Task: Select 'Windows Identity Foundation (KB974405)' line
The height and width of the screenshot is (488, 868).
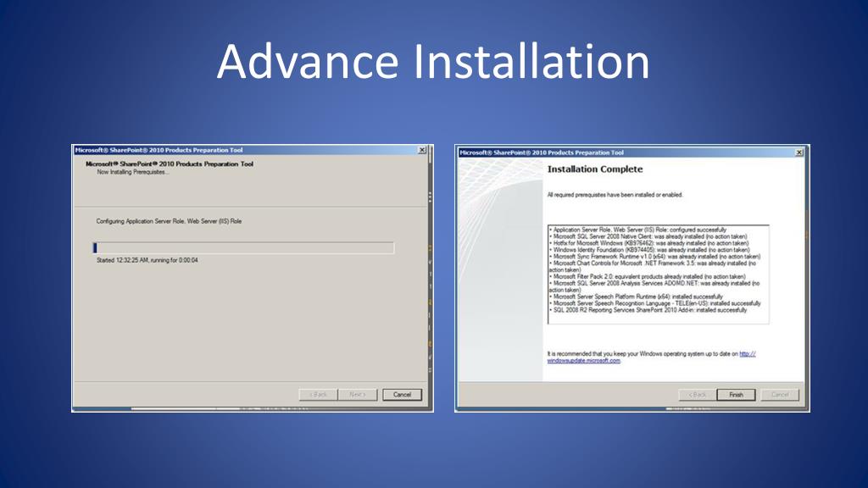Action: 649,250
